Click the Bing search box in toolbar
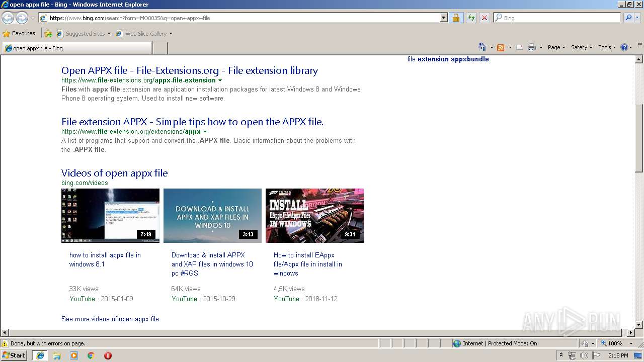This screenshot has height=362, width=644. 557,18
